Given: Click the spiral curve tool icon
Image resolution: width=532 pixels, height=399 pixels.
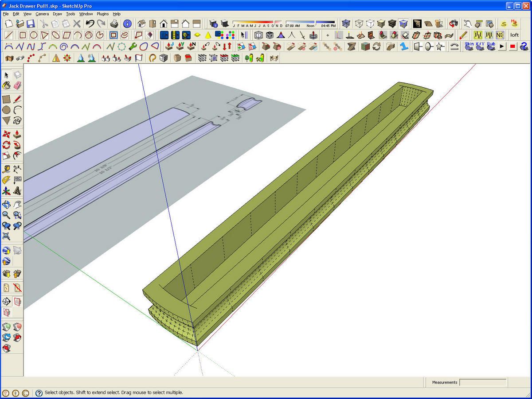Looking at the screenshot, I should tap(64, 46).
